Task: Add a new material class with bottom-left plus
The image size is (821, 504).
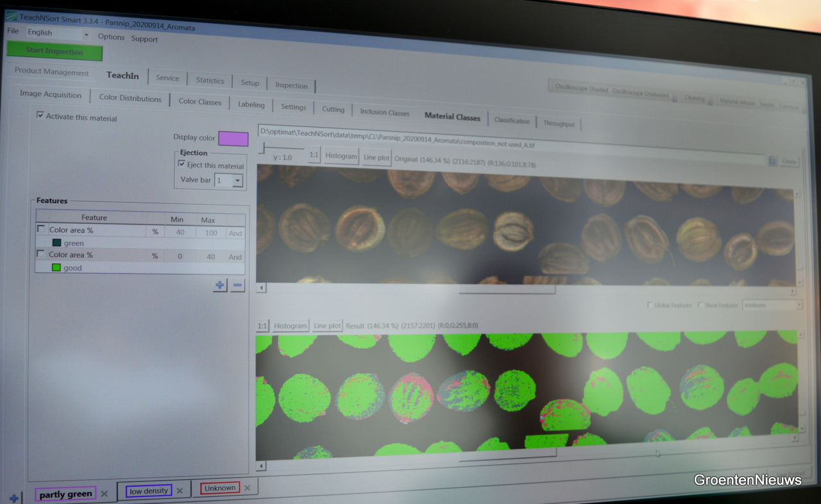Action: pos(14,498)
